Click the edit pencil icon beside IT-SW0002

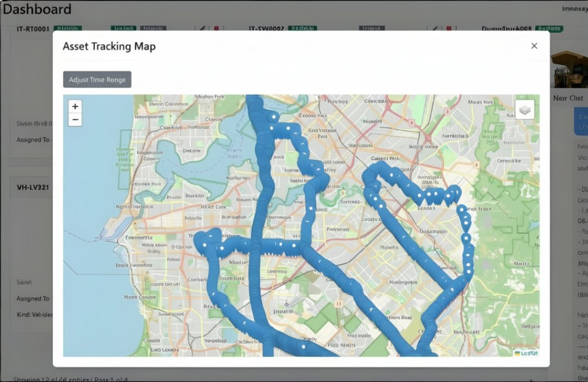click(436, 28)
